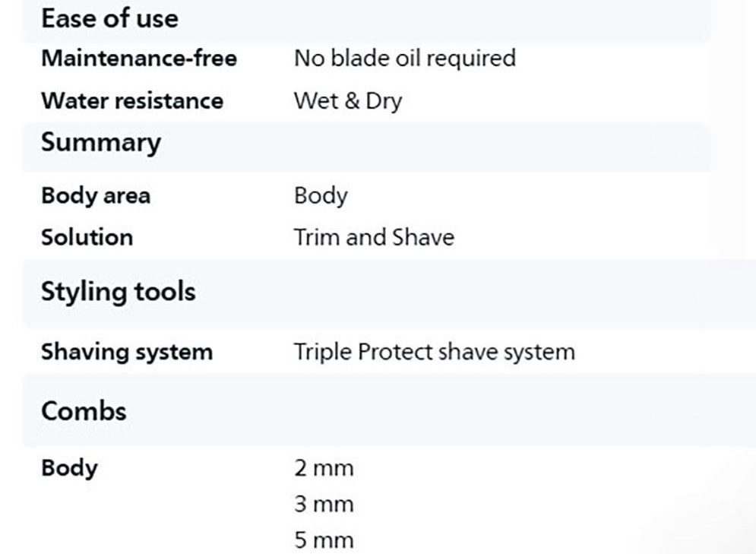The image size is (756, 554).
Task: Select the 'Wet & Dry' value
Action: point(347,101)
